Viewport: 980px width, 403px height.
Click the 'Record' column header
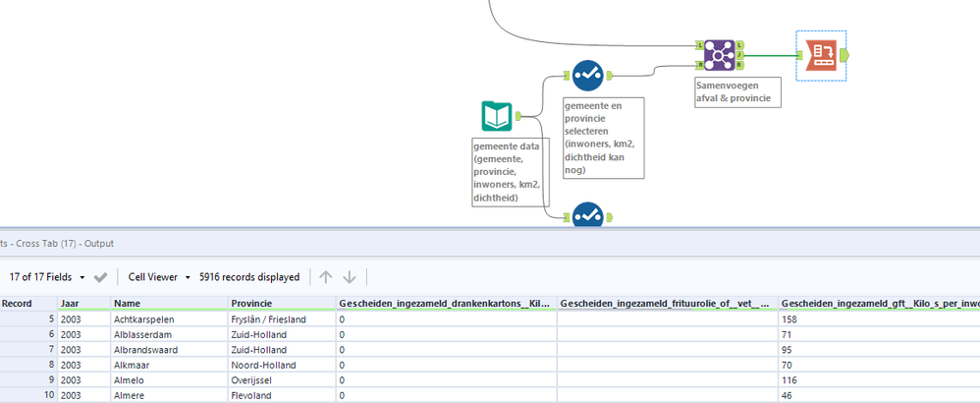28,303
